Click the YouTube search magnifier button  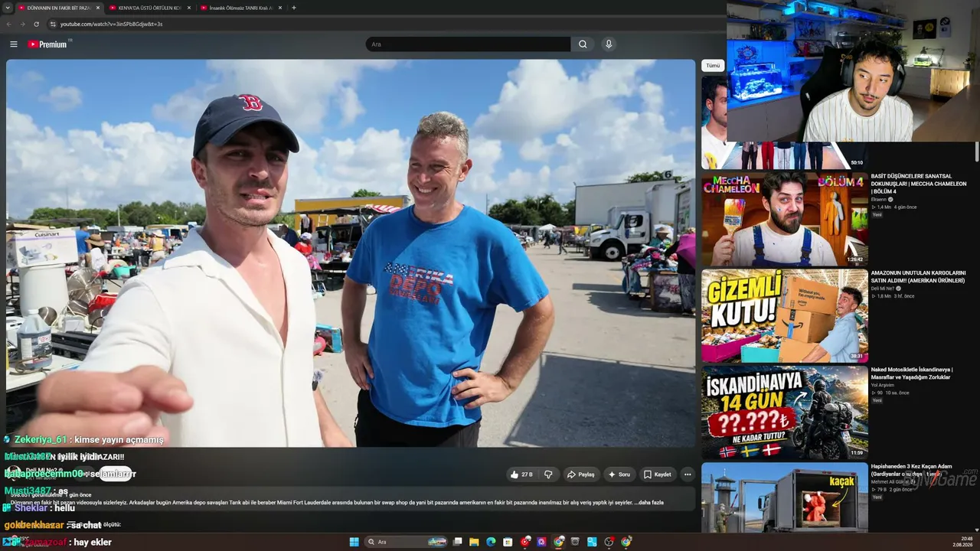pyautogui.click(x=583, y=44)
